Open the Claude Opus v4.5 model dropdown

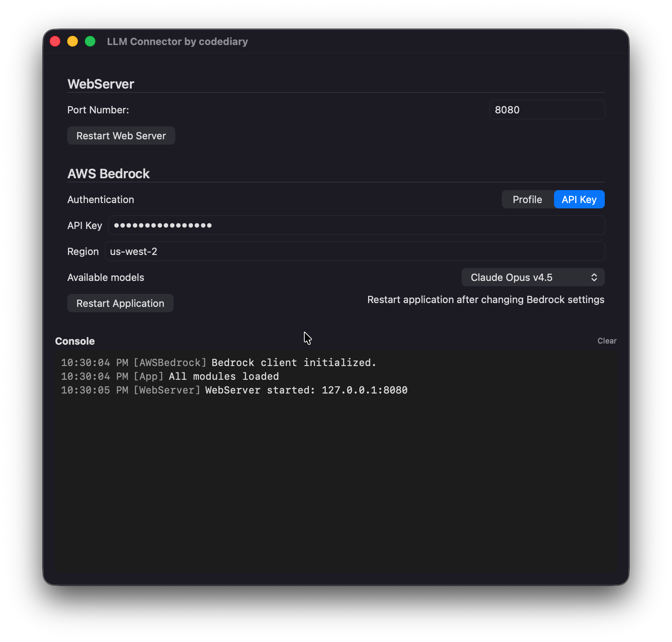point(533,277)
